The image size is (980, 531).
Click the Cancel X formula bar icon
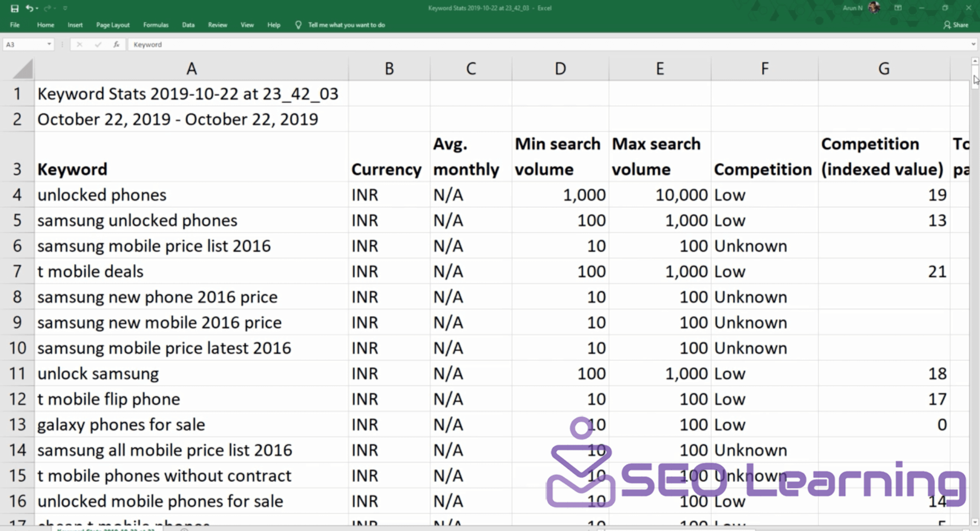click(79, 44)
